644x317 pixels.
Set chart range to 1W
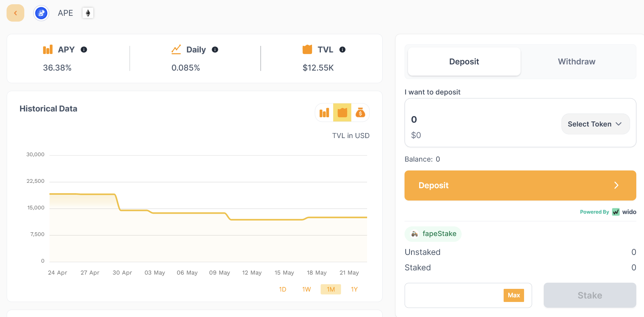(307, 289)
